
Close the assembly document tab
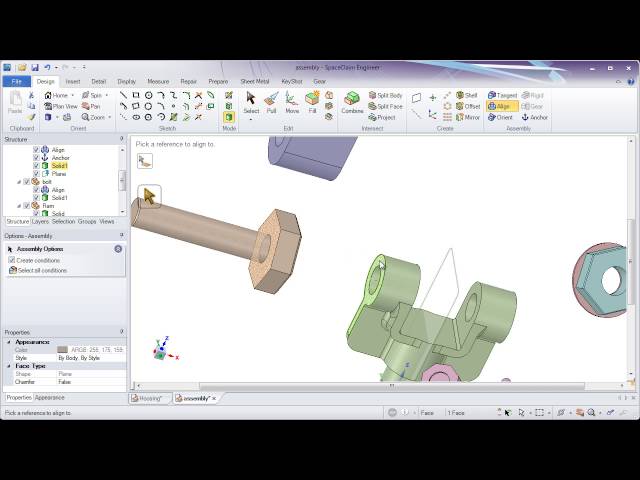214,398
